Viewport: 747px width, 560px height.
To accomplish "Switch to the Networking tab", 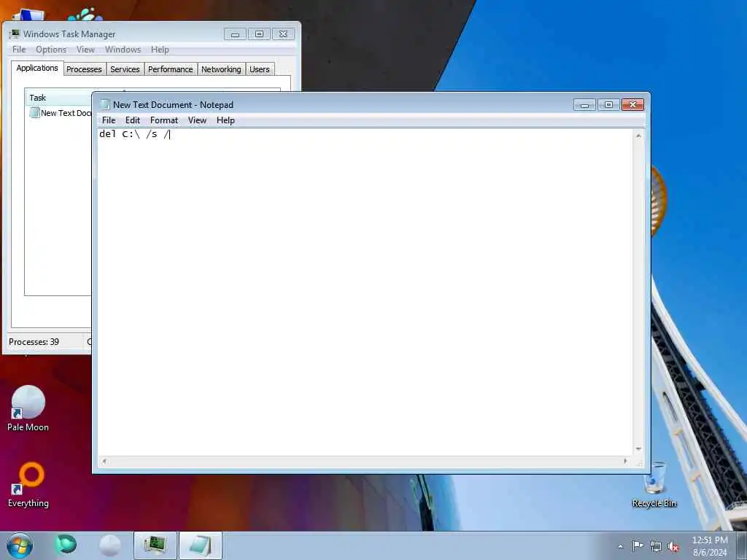I will pyautogui.click(x=221, y=69).
